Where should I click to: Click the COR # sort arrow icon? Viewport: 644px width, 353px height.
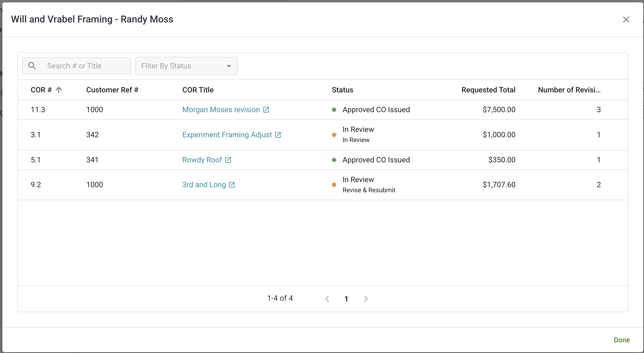[x=59, y=90]
